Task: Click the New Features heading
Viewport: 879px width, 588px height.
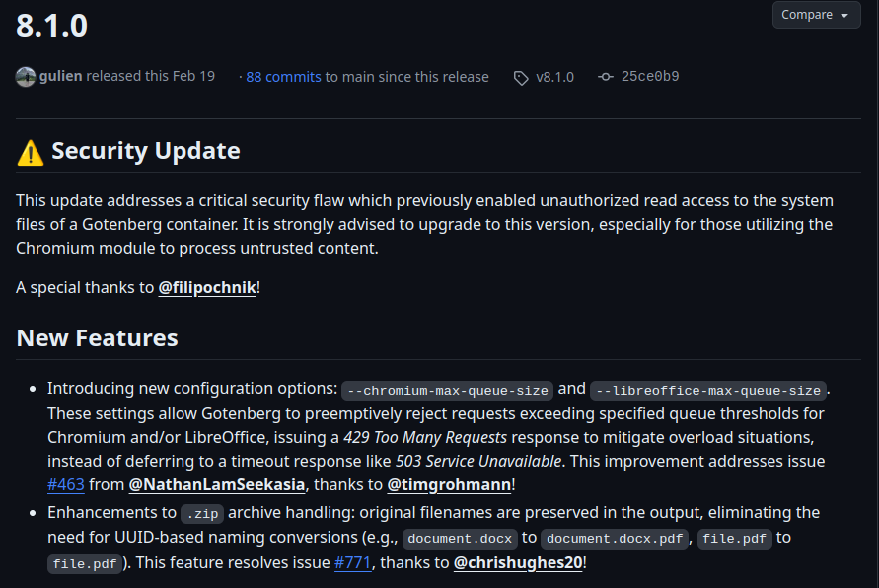Action: (97, 338)
